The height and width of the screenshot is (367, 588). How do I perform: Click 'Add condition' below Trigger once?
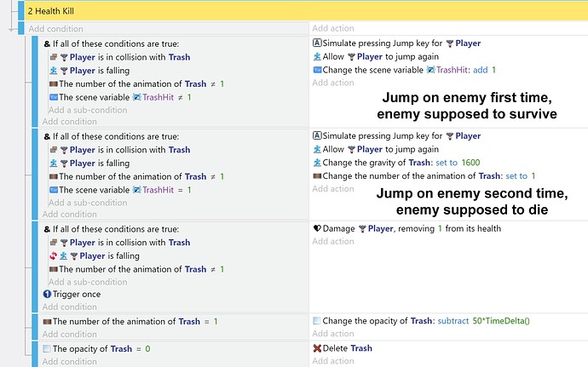coord(69,307)
